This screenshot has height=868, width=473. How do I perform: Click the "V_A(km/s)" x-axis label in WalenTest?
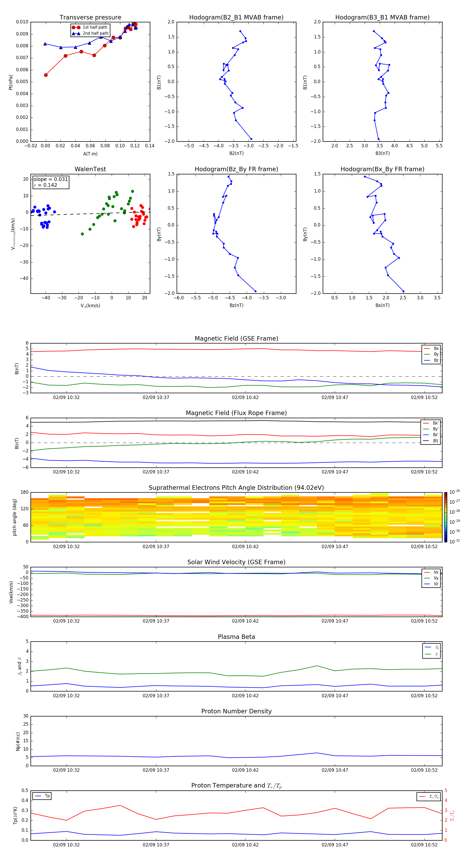coord(90,306)
